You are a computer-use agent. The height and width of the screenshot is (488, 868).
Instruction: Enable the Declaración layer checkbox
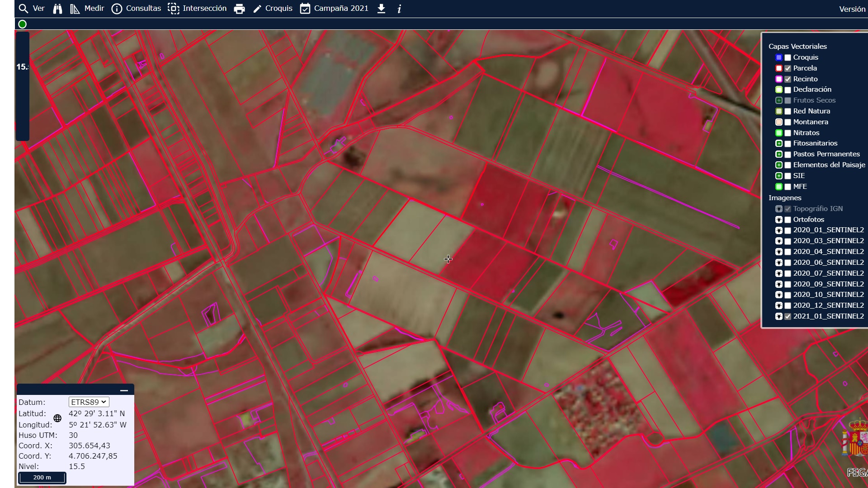pos(788,90)
